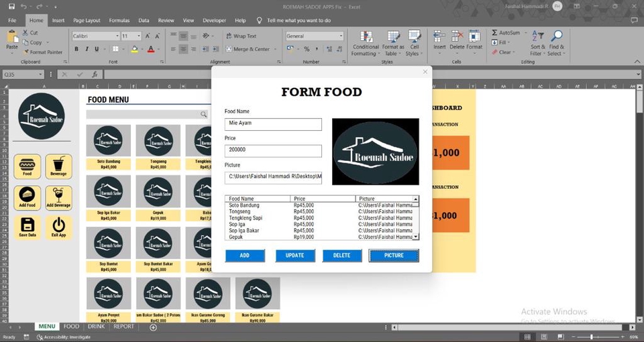Screen dimensions: 644x342
Task: Click the Format cells icon
Action: pos(474,36)
